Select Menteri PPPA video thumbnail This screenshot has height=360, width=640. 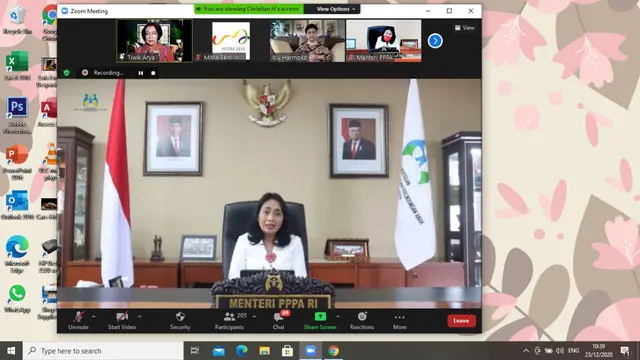(384, 41)
